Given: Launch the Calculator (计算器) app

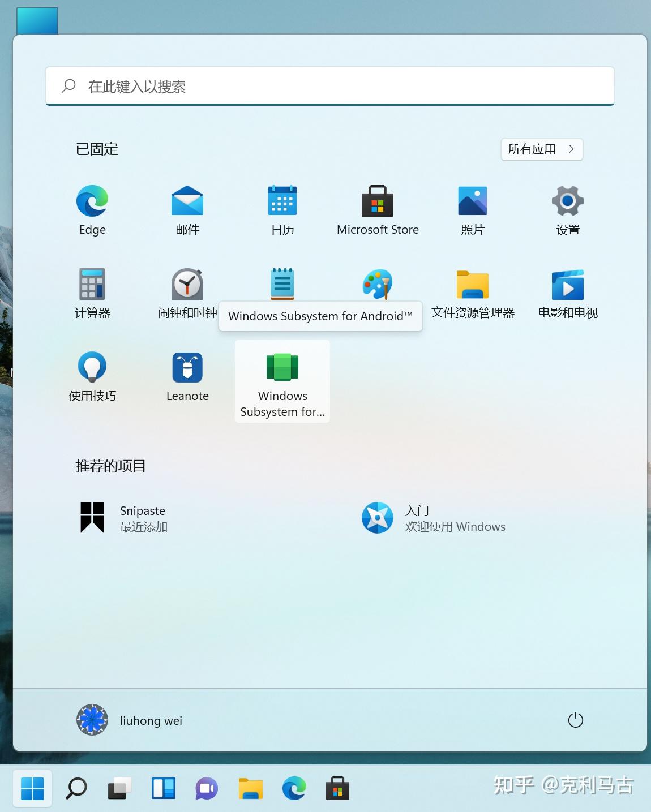Looking at the screenshot, I should coord(92,293).
